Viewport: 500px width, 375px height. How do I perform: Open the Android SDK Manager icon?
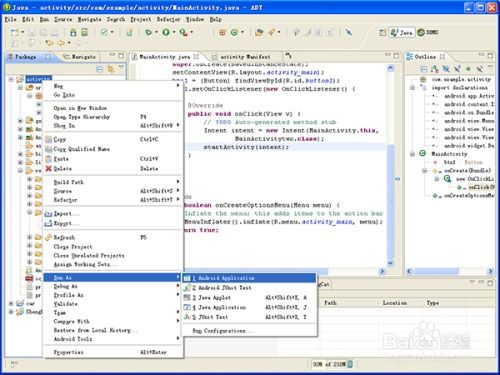pos(73,32)
